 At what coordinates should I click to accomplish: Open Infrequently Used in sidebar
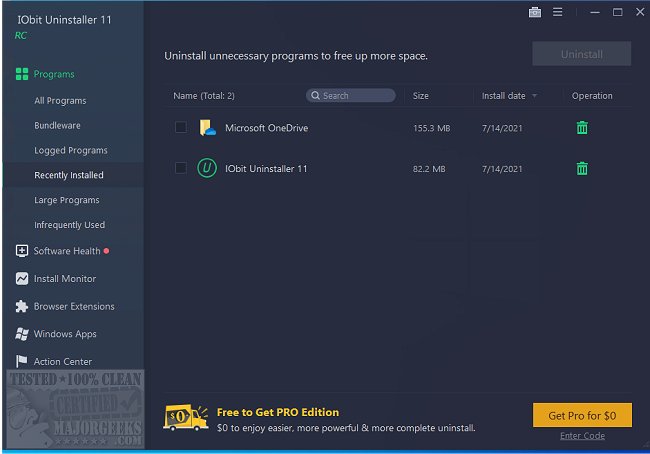pyautogui.click(x=70, y=225)
